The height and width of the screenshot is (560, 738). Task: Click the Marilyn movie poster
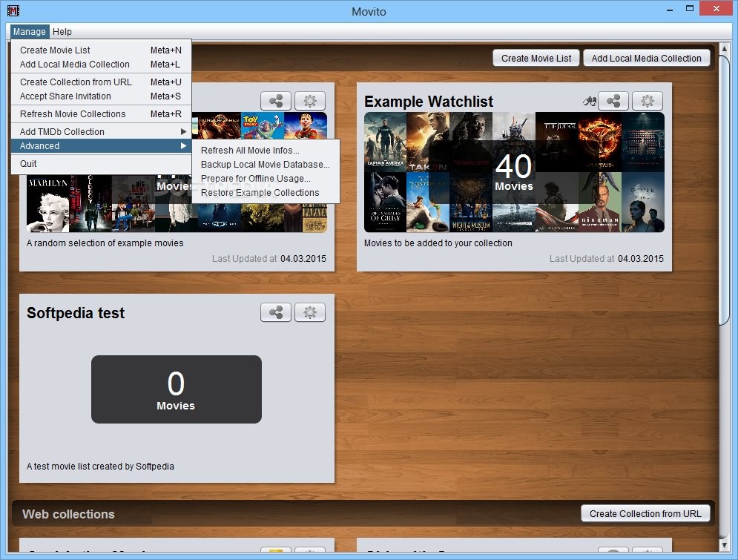click(47, 203)
